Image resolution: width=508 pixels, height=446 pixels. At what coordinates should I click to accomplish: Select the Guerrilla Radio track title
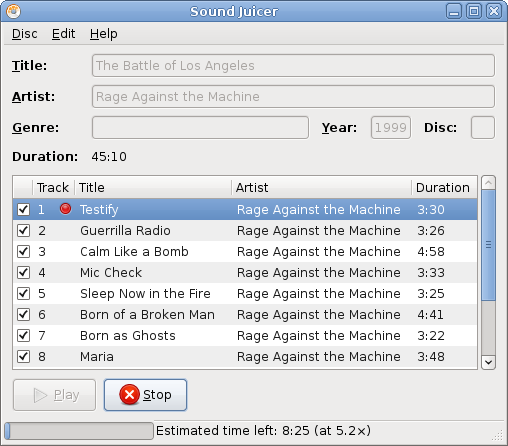(125, 231)
